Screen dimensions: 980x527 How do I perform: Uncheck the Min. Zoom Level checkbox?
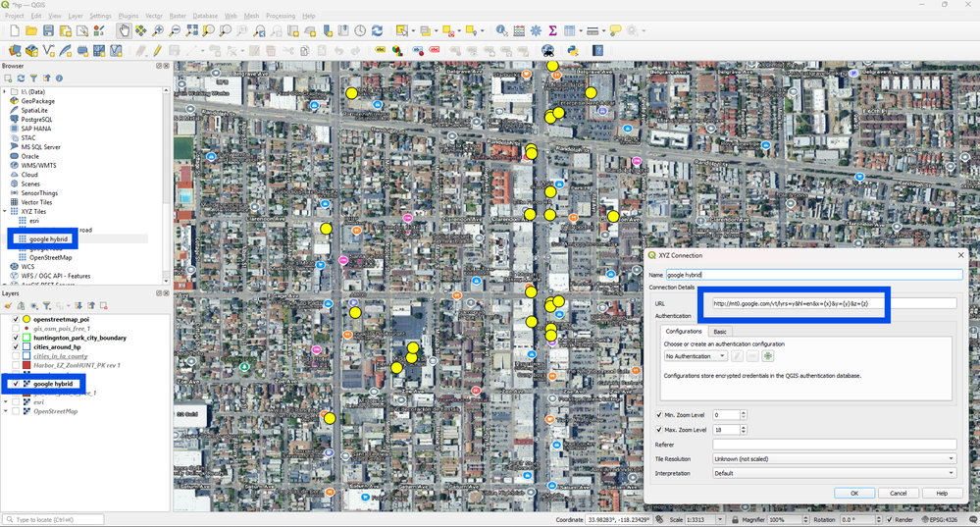pyautogui.click(x=659, y=415)
